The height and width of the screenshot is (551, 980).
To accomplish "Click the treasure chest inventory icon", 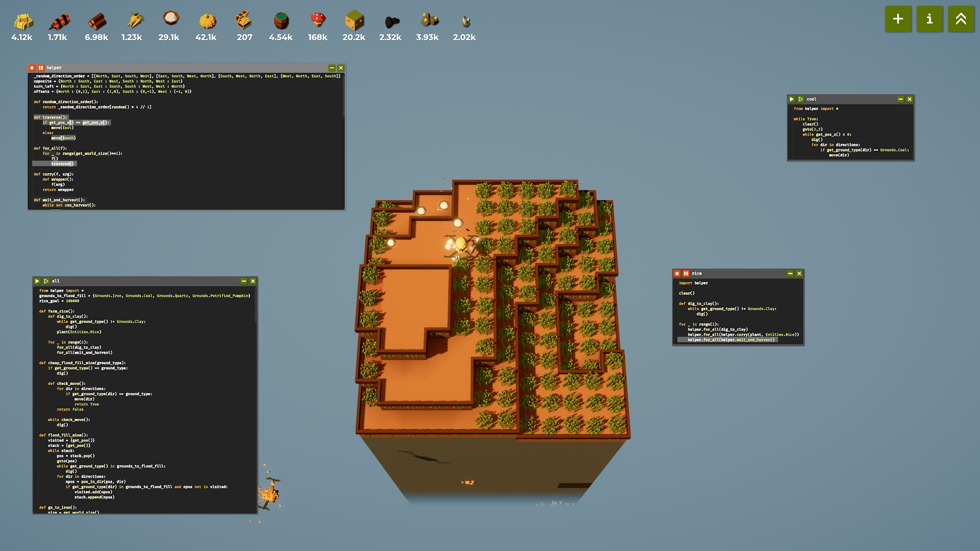I will 243,20.
